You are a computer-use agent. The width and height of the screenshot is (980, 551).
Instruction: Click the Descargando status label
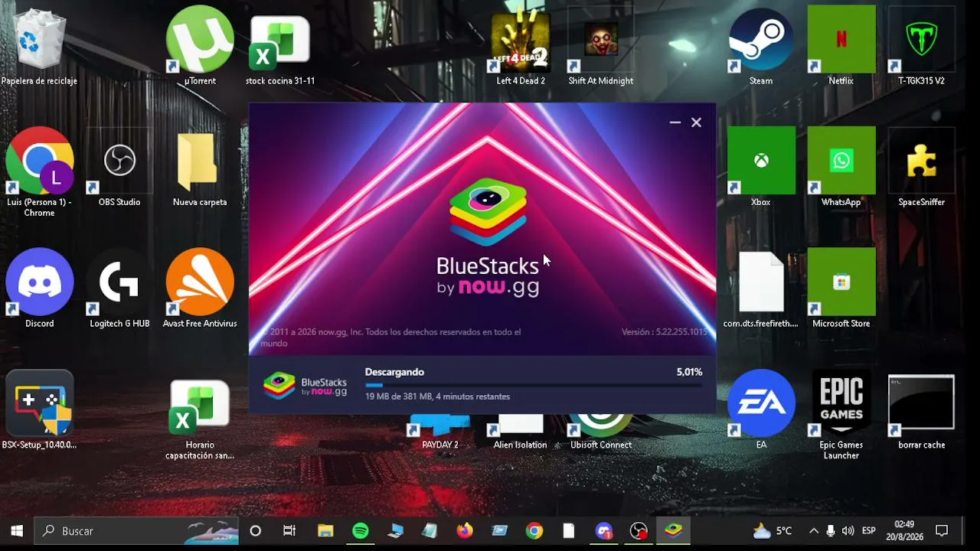(394, 372)
